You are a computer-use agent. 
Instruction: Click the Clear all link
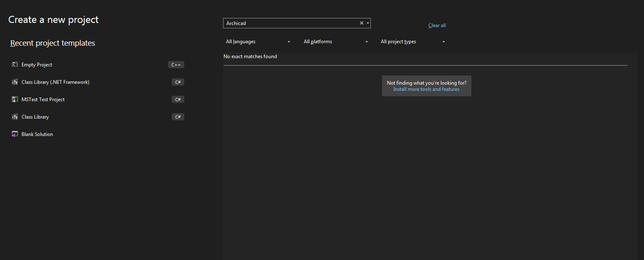[x=437, y=25]
